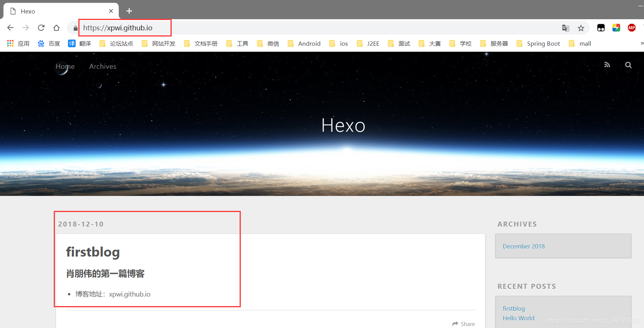The image size is (644, 328).
Task: Open the Android bookmark folder
Action: 304,43
